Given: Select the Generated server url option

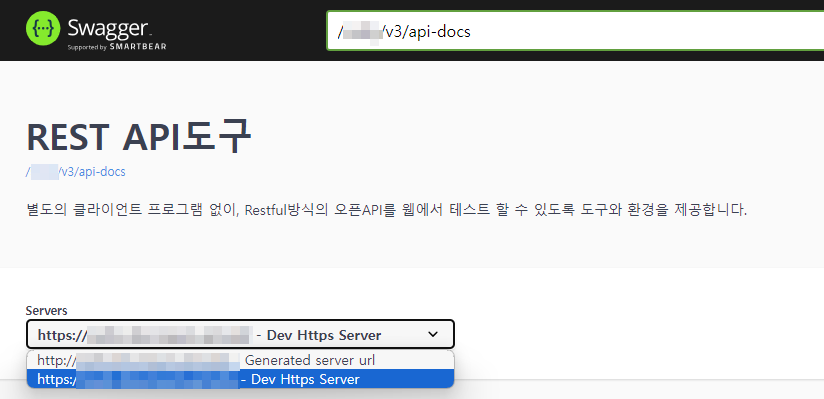Looking at the screenshot, I should coord(240,360).
